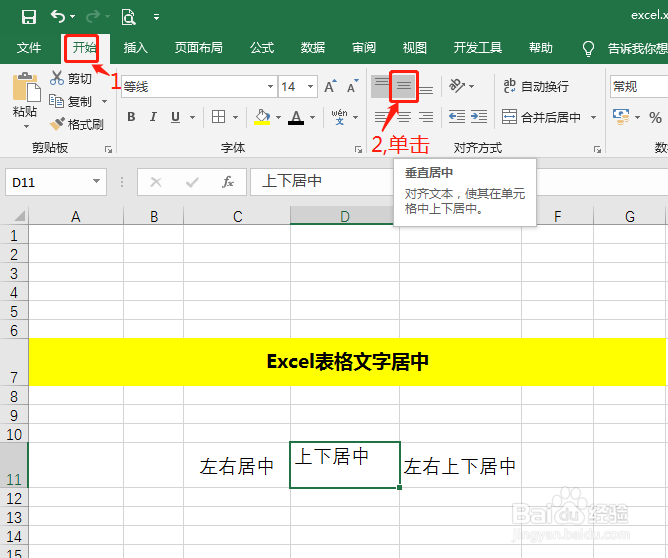This screenshot has width=668, height=558.
Task: Expand the Borders dropdown arrow
Action: click(x=236, y=117)
